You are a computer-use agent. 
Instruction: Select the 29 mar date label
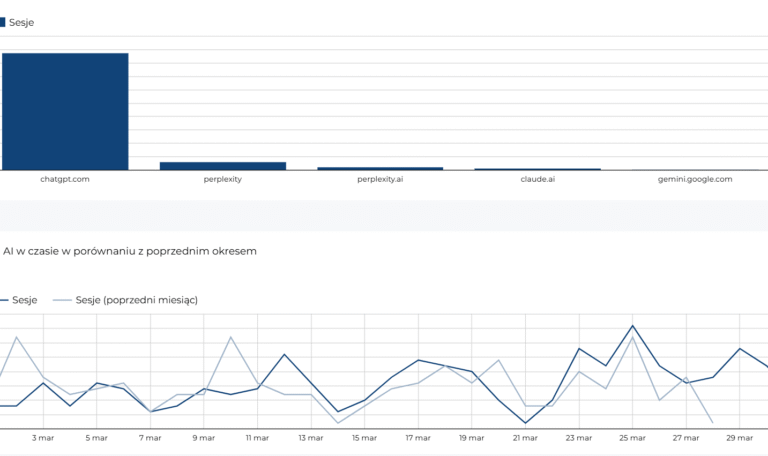pyautogui.click(x=739, y=437)
